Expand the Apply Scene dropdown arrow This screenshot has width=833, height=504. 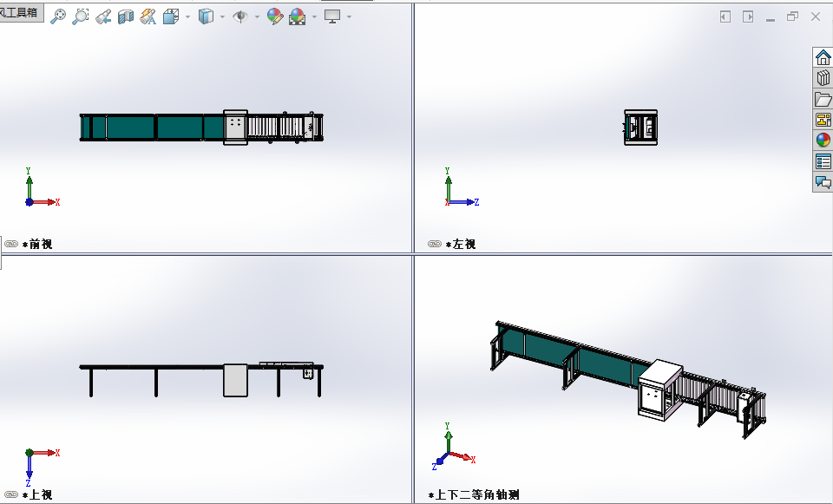[314, 17]
